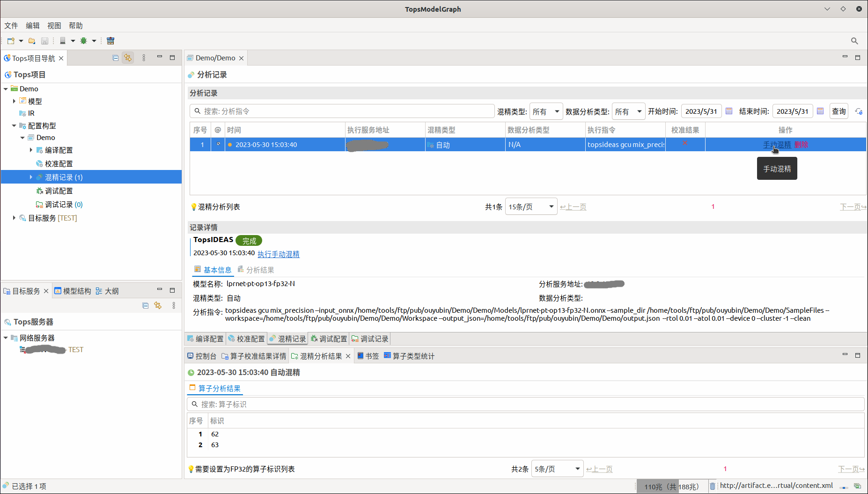The image size is (868, 494).
Task: Click the server device toolbar icon
Action: [x=63, y=41]
